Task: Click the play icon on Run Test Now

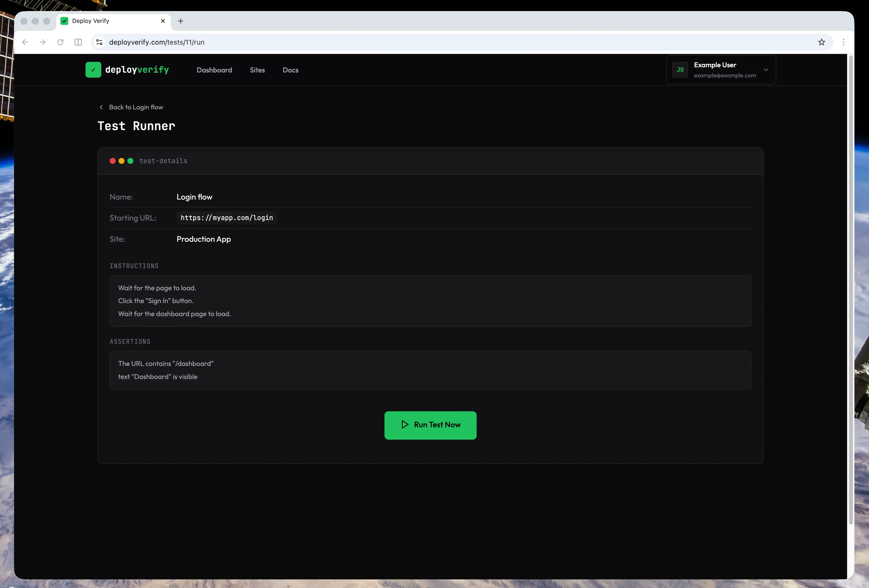Action: coord(405,425)
